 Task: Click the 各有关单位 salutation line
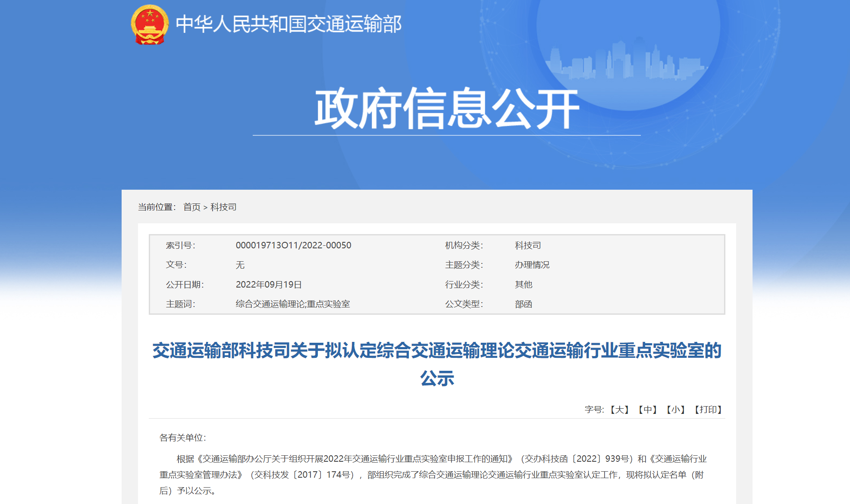182,438
